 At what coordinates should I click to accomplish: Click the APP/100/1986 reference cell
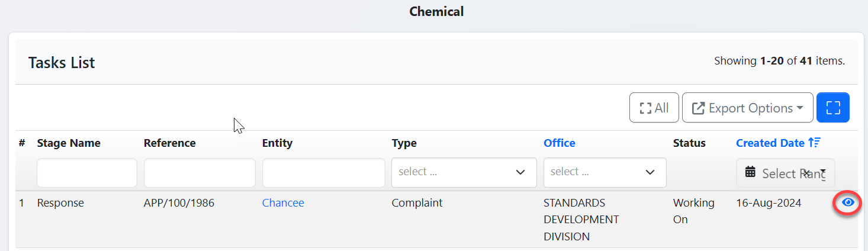point(179,203)
